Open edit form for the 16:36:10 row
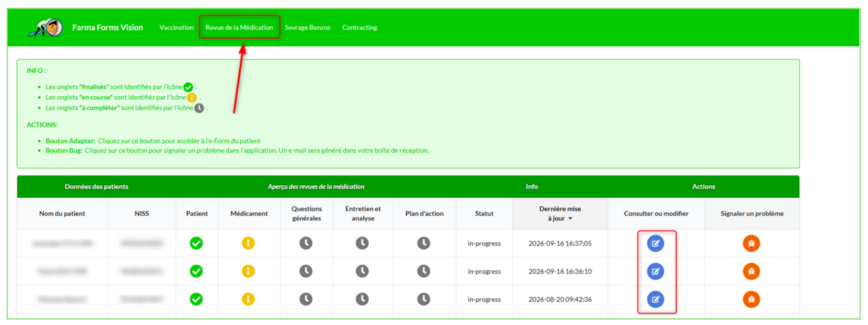 (x=656, y=272)
